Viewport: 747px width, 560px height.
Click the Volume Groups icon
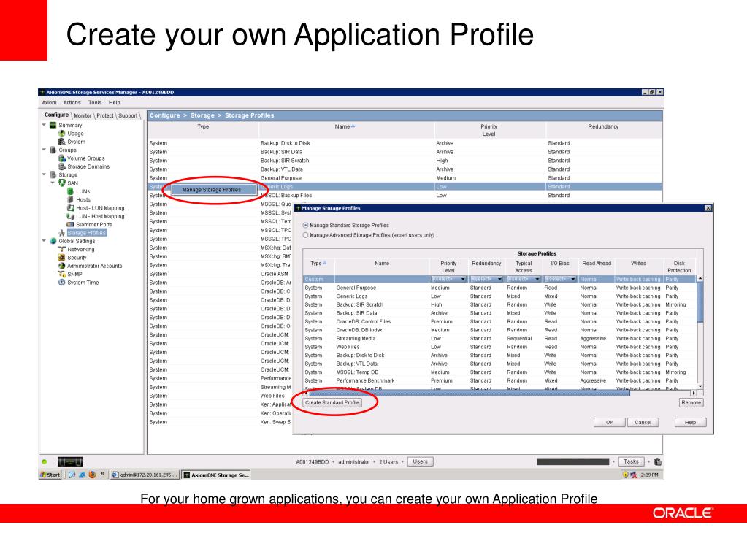click(x=61, y=158)
